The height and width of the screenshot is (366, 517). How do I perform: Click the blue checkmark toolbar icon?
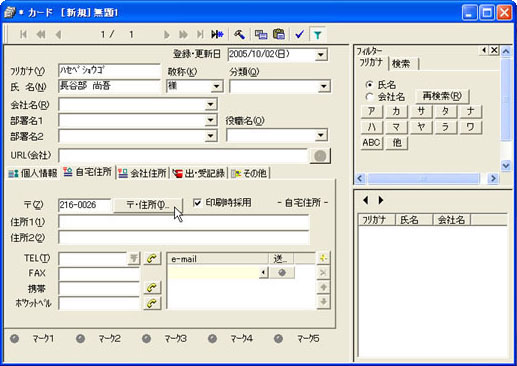(x=299, y=34)
